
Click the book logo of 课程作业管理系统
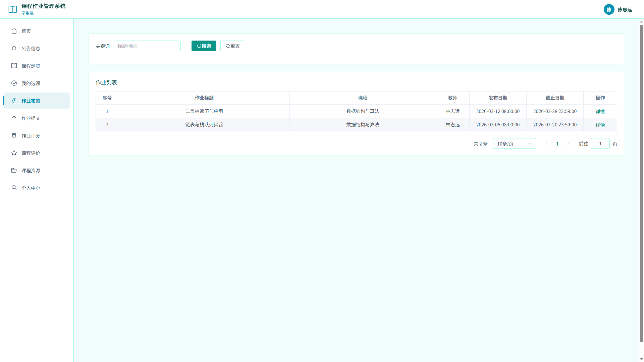pyautogui.click(x=13, y=9)
